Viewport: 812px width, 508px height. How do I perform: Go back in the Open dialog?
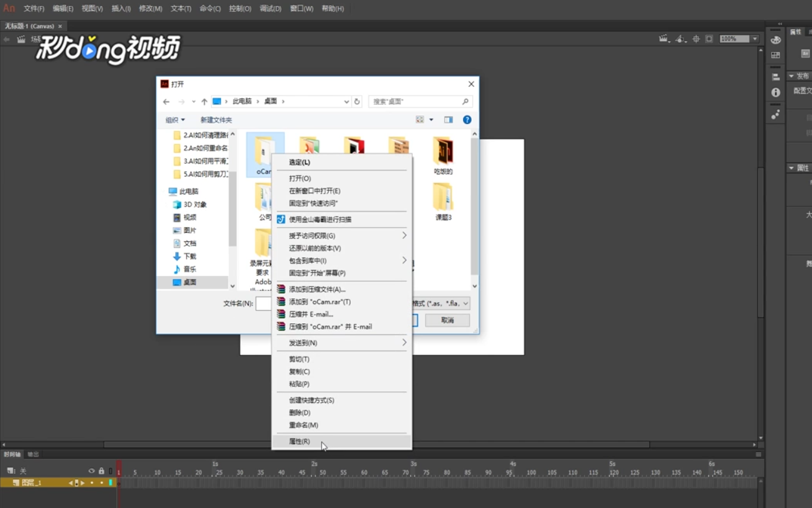tap(166, 102)
